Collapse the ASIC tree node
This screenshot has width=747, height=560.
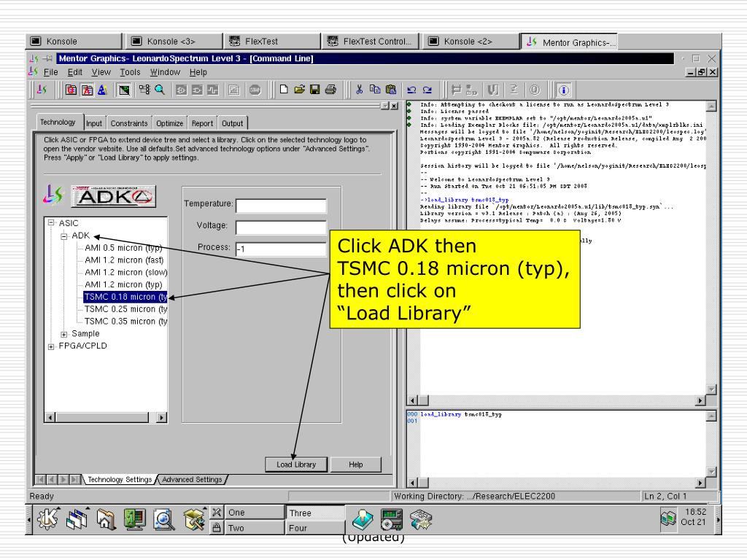coord(51,222)
